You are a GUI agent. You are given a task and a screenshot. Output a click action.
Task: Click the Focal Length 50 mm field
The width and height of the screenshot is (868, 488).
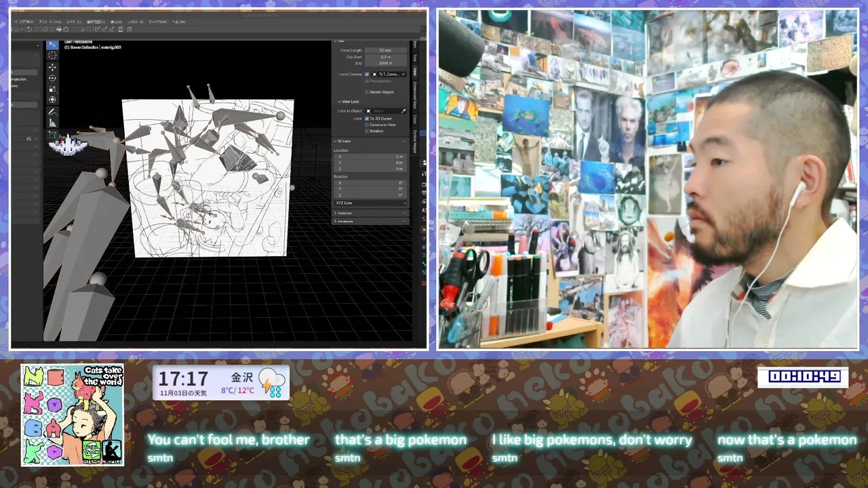point(386,50)
